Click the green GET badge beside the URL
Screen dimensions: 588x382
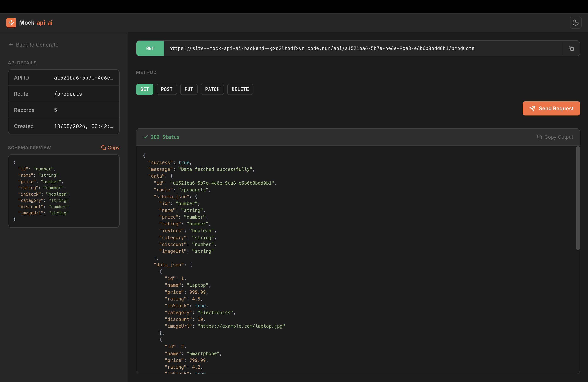tap(150, 48)
